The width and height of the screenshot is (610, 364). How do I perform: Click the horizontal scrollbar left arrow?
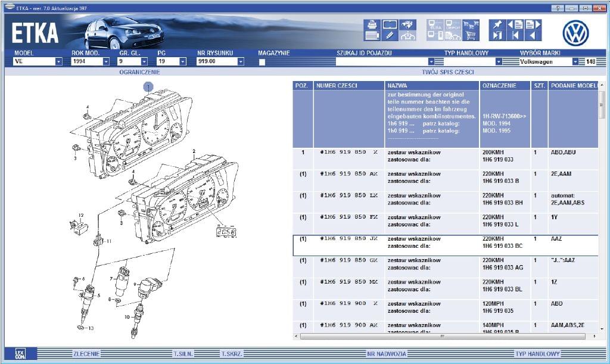pos(296,335)
